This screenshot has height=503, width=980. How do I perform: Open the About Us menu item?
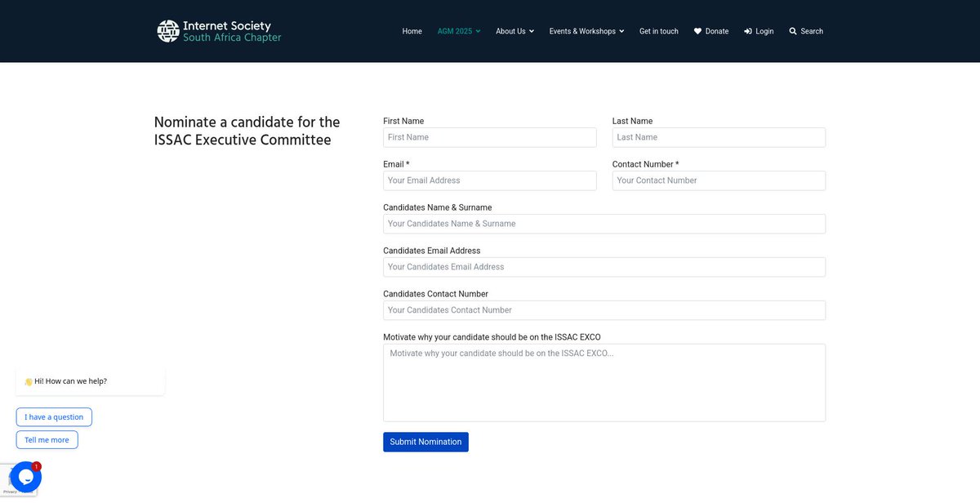[x=510, y=31]
